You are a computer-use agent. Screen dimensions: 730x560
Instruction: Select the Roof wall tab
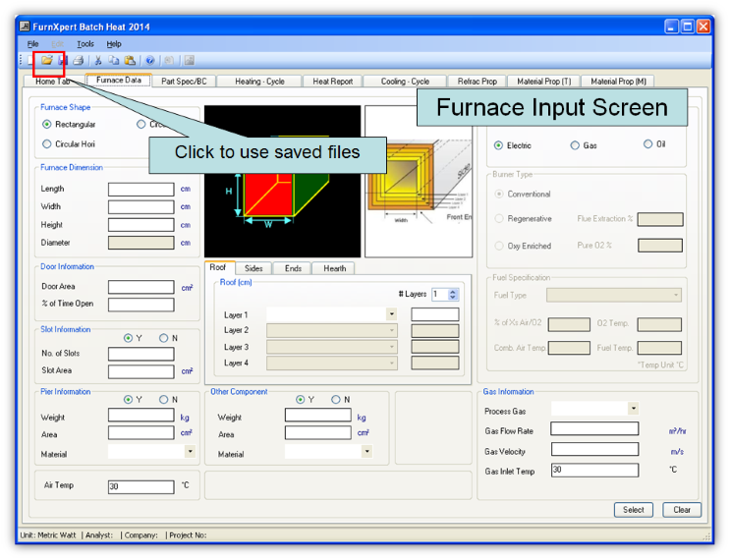[x=218, y=267]
